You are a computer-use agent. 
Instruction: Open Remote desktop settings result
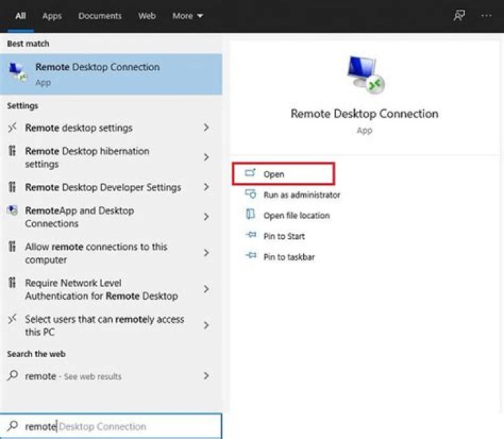click(111, 127)
